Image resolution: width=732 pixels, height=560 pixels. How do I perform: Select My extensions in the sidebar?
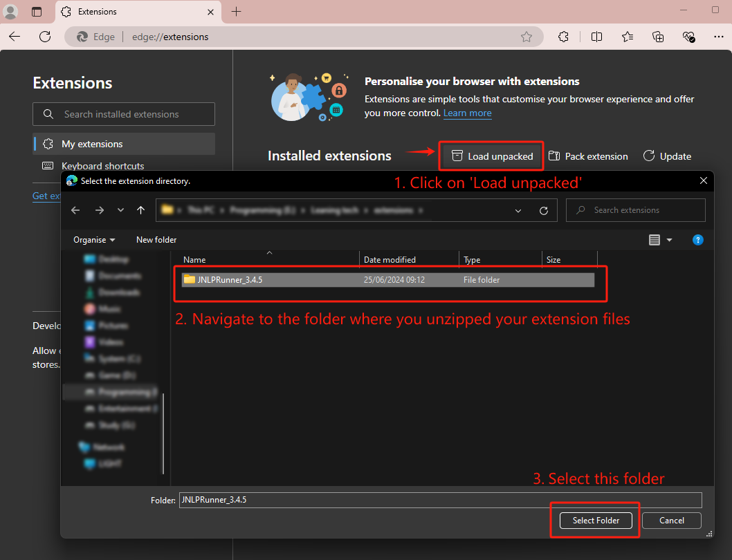(x=92, y=144)
